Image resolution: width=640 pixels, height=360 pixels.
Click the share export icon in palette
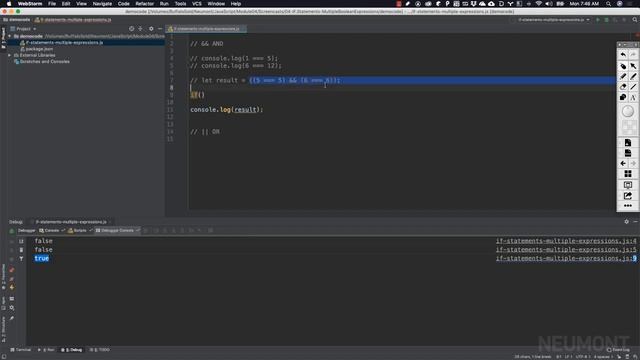coord(628,196)
